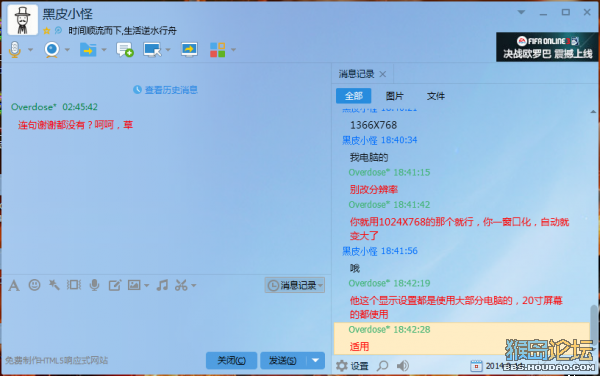Open the emoji face picker
Screen dimensions: 600x376
click(34, 285)
